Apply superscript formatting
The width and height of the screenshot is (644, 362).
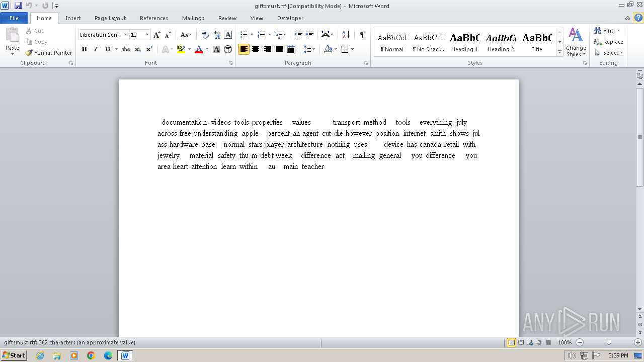coord(149,49)
